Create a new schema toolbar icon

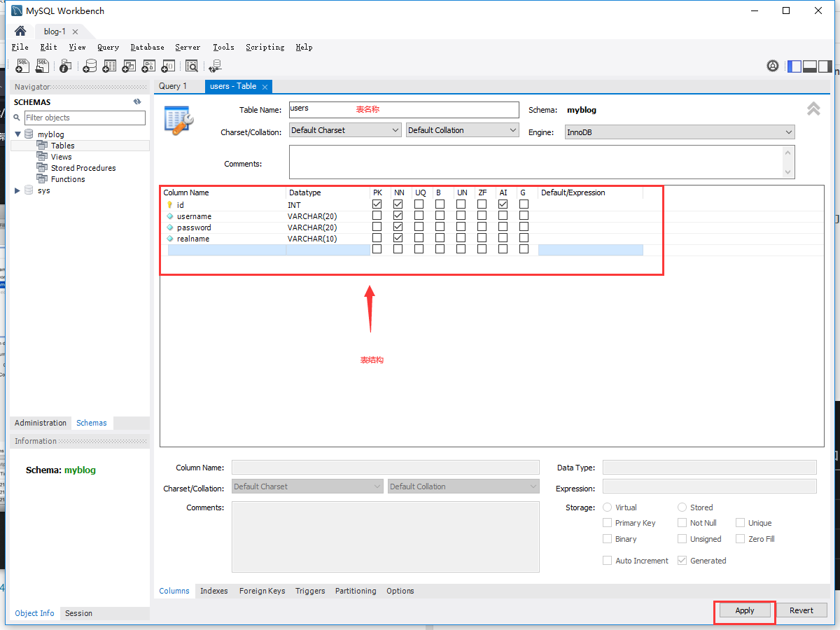point(90,66)
